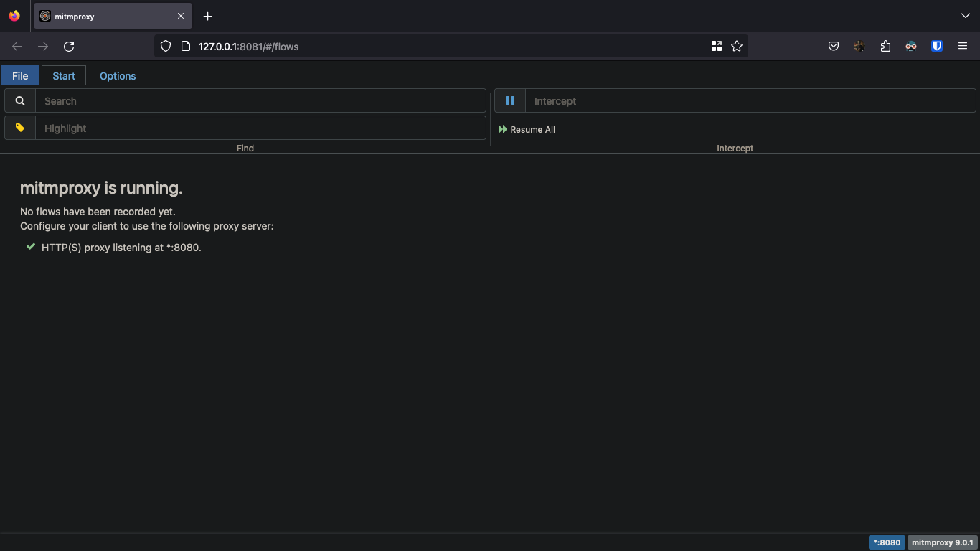Switch to the Options tab

[x=118, y=75]
